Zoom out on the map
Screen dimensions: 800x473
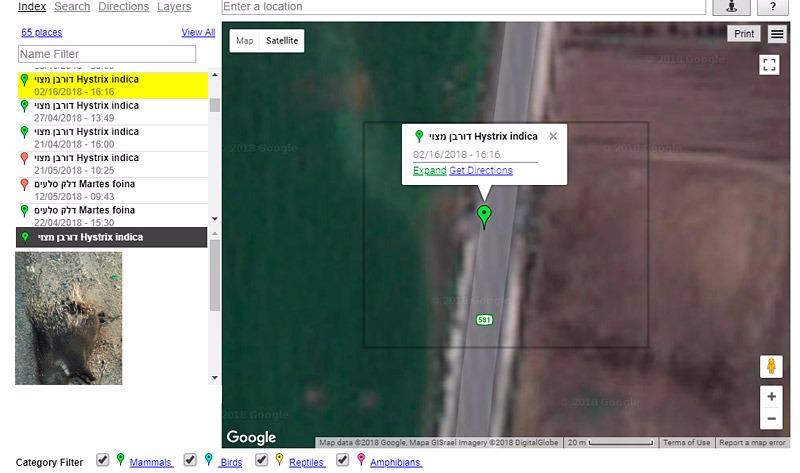[771, 419]
